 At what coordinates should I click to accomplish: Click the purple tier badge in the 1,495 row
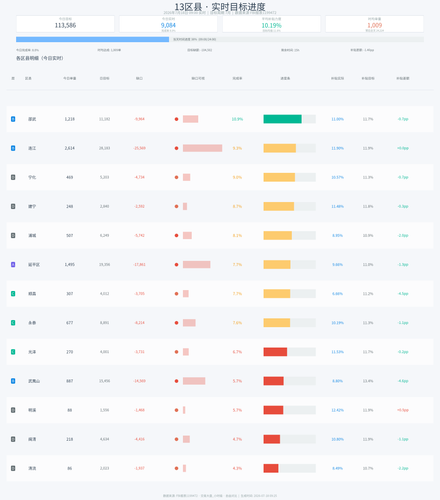(x=13, y=265)
